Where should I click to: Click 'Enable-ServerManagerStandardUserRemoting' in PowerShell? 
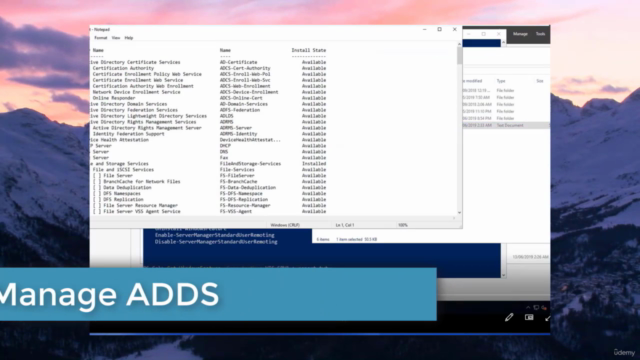(215, 235)
